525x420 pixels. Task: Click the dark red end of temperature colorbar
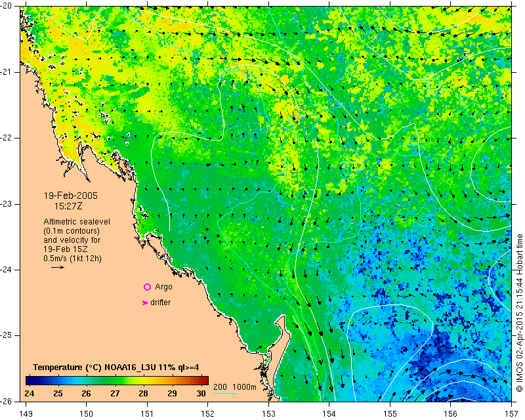(205, 381)
